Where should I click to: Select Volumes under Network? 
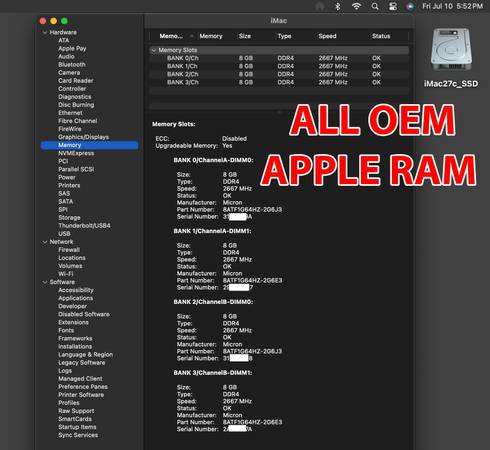click(70, 266)
